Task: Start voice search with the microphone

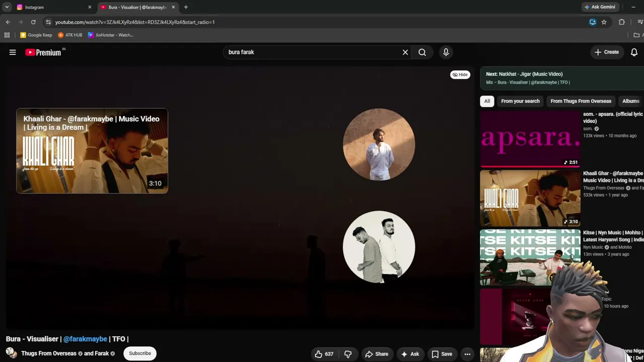Action: (x=446, y=52)
